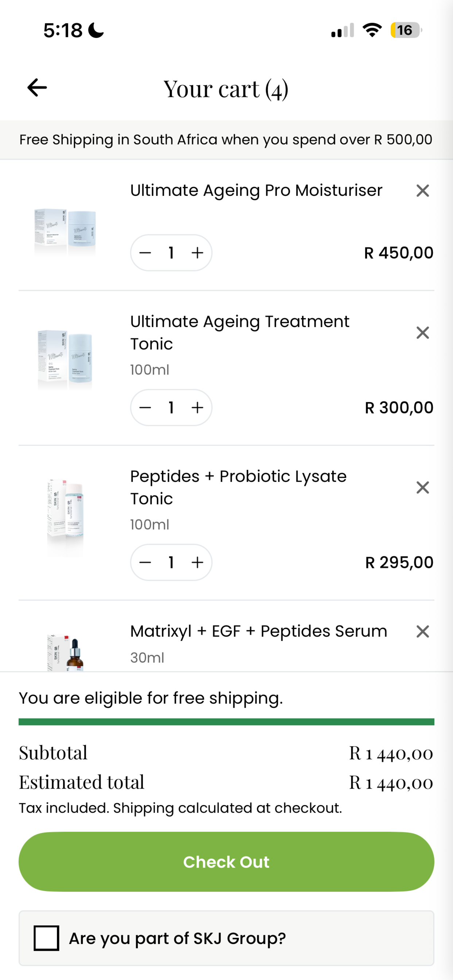This screenshot has height=980, width=453.
Task: Remove Peptides + Probiotic Lysate Tonic item
Action: [423, 487]
